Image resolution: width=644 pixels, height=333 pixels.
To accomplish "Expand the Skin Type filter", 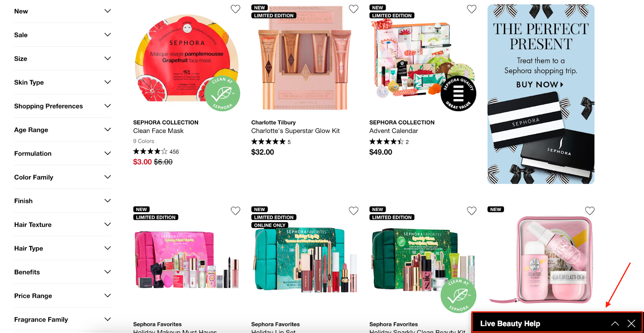I will click(x=62, y=82).
